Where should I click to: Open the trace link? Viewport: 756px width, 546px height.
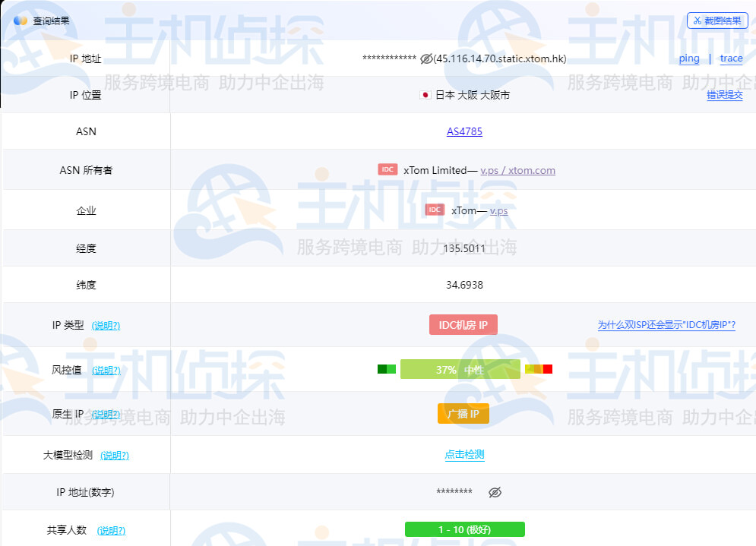click(x=730, y=58)
